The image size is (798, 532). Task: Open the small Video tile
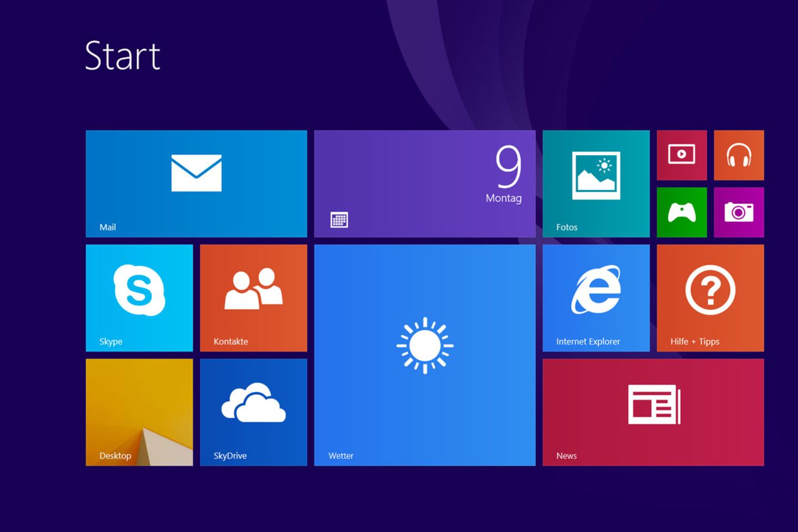pos(682,155)
